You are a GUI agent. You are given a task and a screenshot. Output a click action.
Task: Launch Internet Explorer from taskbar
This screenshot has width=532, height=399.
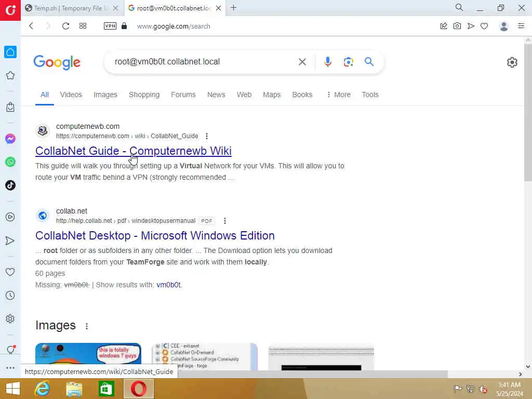pyautogui.click(x=42, y=389)
